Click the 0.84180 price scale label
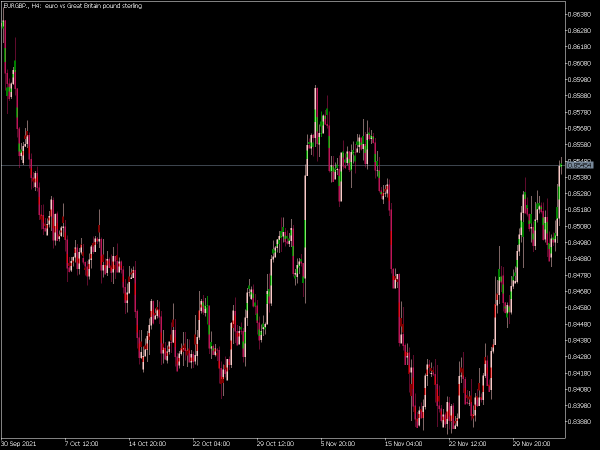600x450 pixels. pyautogui.click(x=579, y=373)
